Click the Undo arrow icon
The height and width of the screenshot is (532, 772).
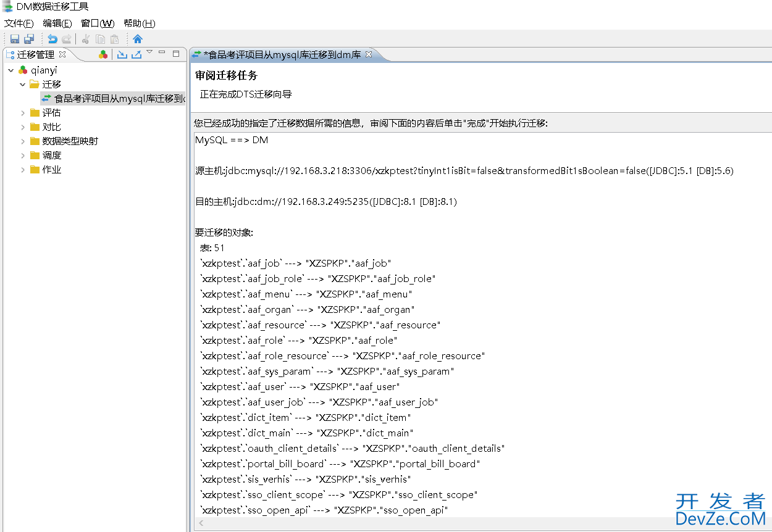[x=53, y=39]
